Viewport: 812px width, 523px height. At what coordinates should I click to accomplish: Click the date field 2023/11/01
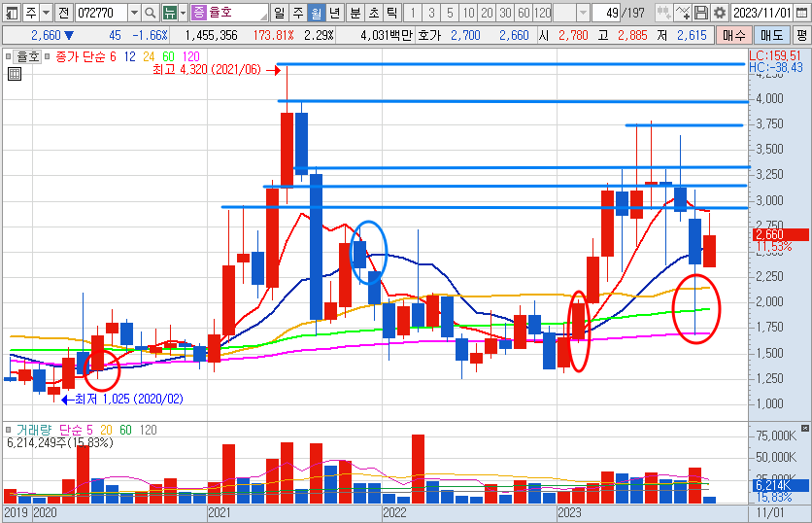click(762, 13)
